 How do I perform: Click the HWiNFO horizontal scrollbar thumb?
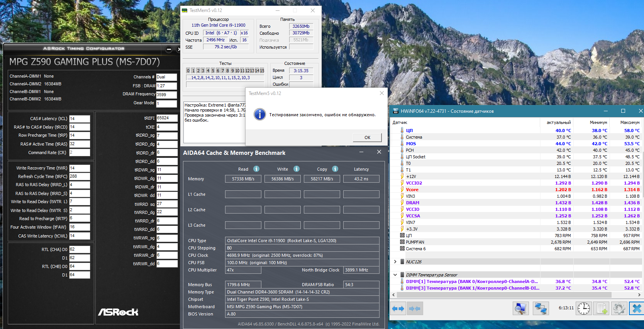pos(504,295)
